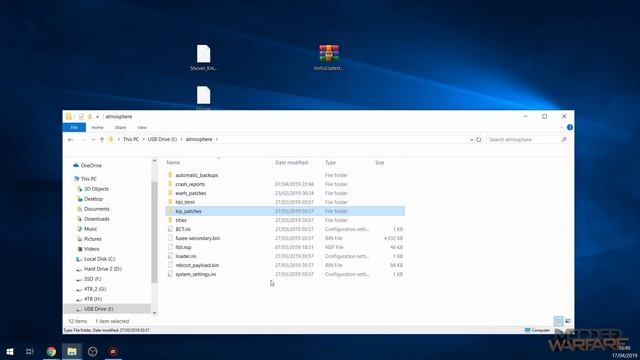Select USB Drive (E:) breadcrumb
This screenshot has height=360, width=640.
point(162,139)
